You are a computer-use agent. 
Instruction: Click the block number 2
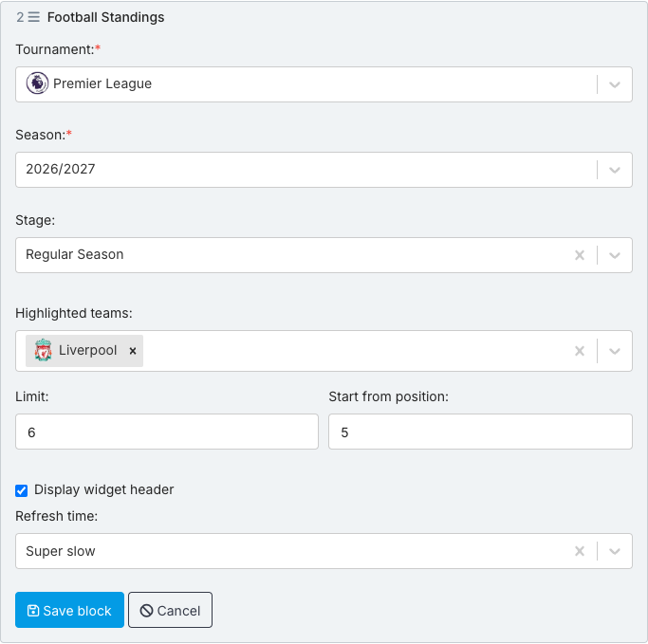click(20, 17)
